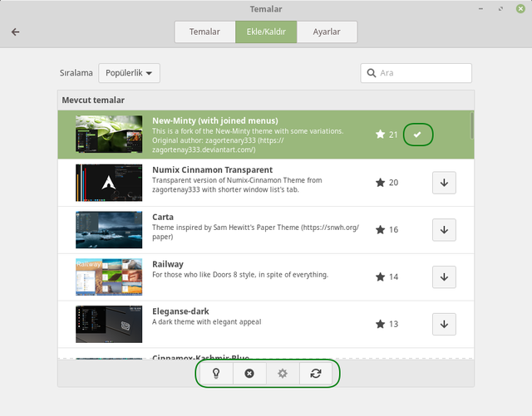Click the star icon beside 16
The width and height of the screenshot is (532, 416).
[x=380, y=229]
